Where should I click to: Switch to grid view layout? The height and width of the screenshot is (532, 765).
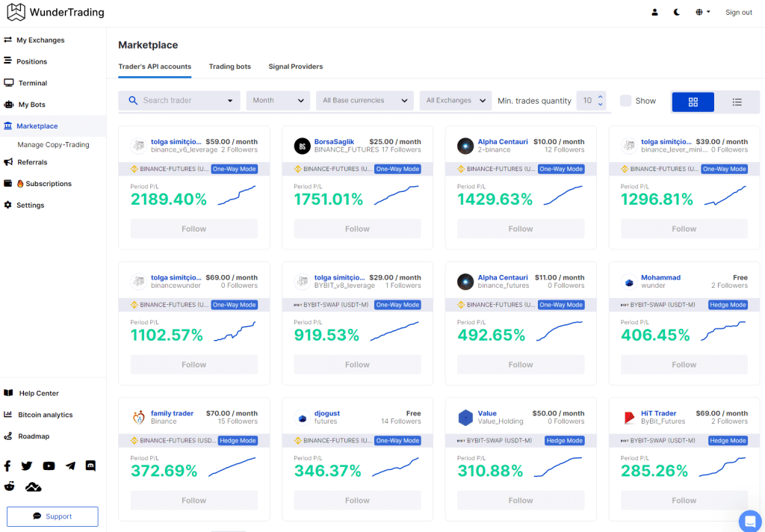pos(693,100)
